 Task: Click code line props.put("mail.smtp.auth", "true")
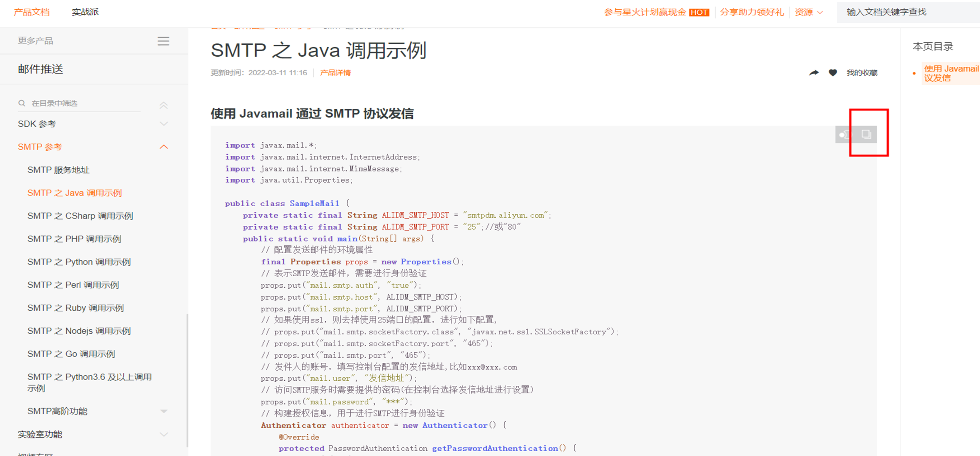coord(341,285)
